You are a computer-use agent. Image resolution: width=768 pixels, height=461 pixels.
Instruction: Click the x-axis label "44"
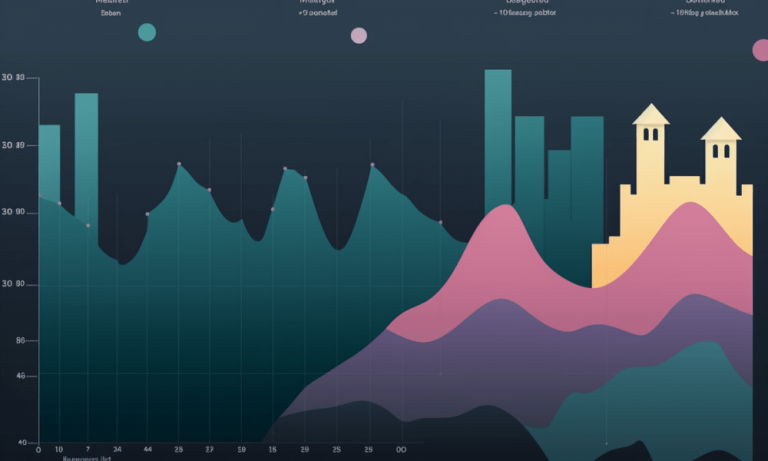point(148,450)
